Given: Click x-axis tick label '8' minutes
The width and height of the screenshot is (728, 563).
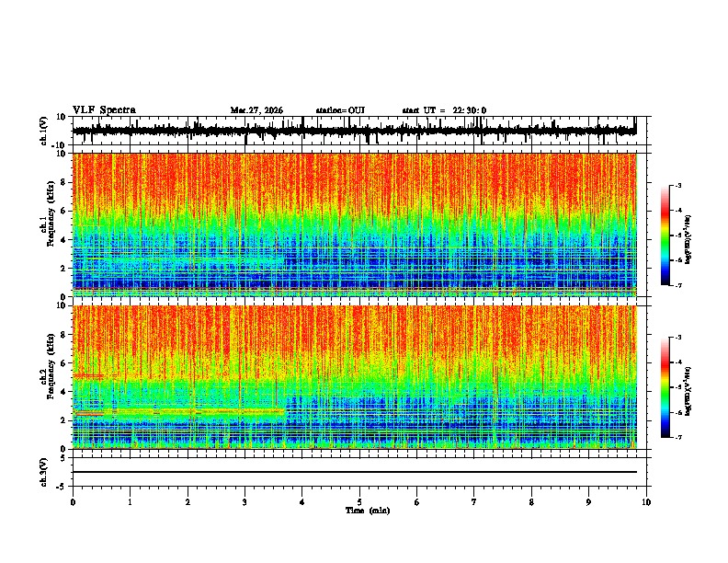Looking at the screenshot, I should click(531, 502).
